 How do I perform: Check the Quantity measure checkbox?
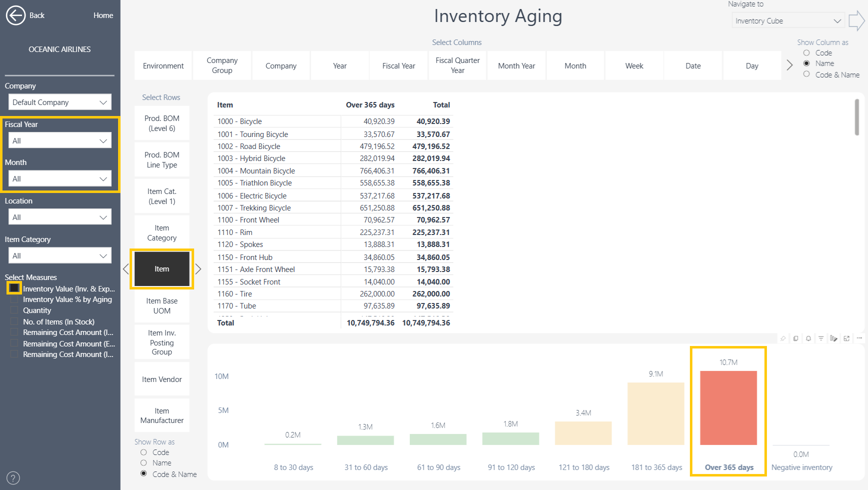[14, 310]
